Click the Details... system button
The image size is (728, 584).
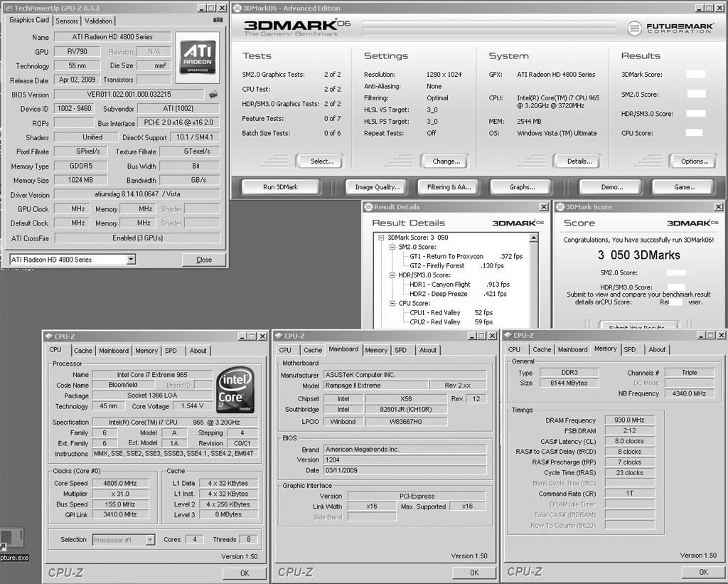point(579,161)
